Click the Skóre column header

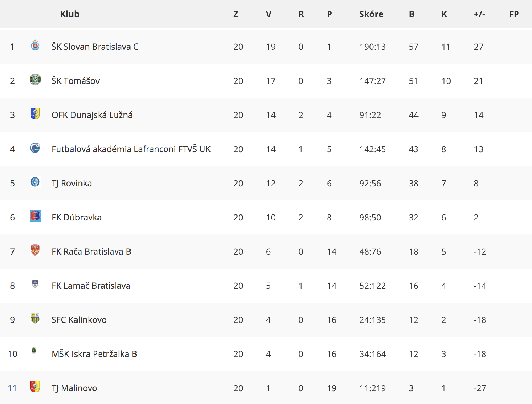click(371, 14)
